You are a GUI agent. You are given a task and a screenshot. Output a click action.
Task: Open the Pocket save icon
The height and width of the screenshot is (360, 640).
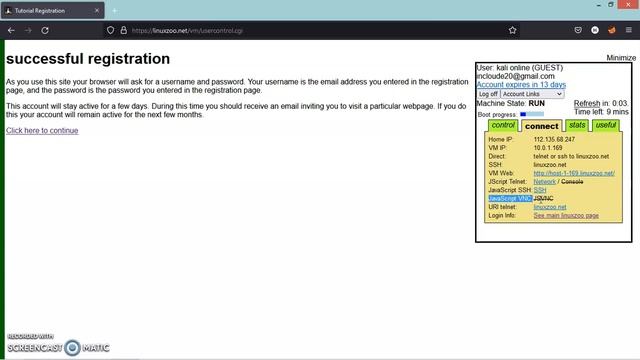578,30
